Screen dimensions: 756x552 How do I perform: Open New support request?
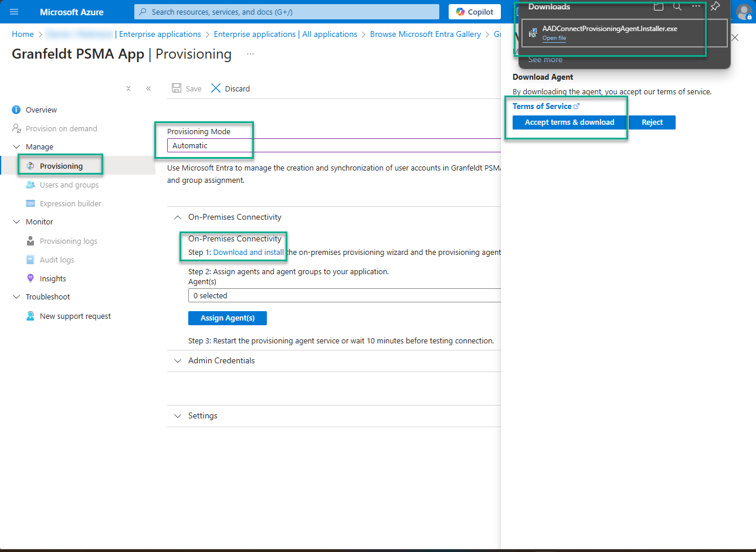[75, 316]
